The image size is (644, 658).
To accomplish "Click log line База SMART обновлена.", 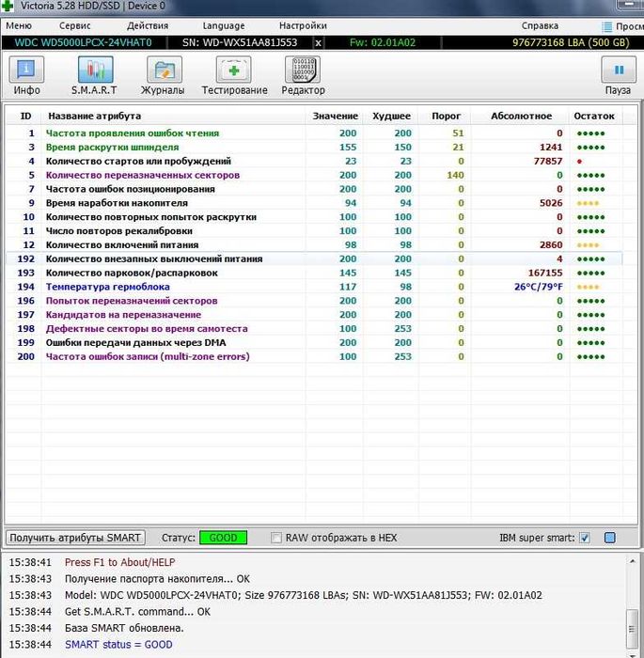I will (x=124, y=628).
